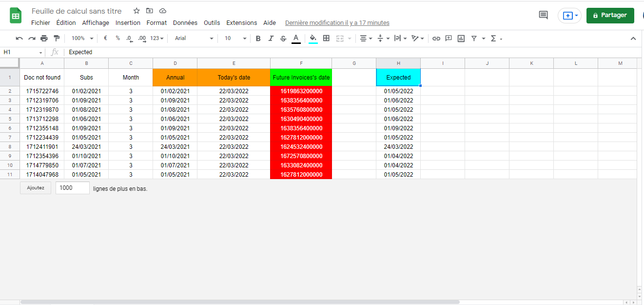Screen dimensions: 644x305
Task: Select the orange Annual header cell
Action: click(x=175, y=78)
